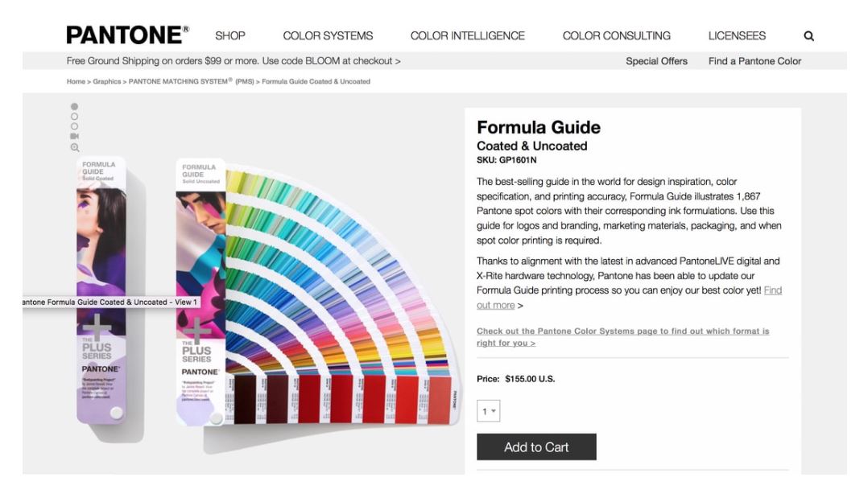Click the Home breadcrumb link
Screen dimensions: 868x502
coord(76,81)
